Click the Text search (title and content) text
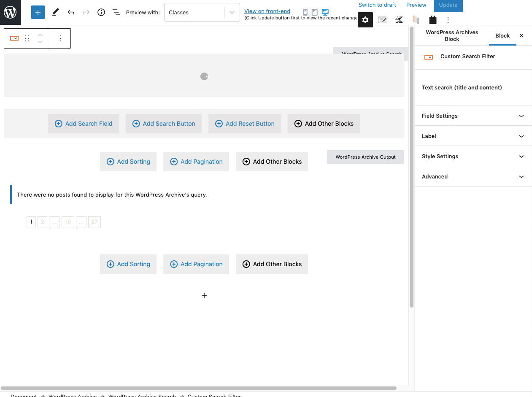 tap(462, 88)
